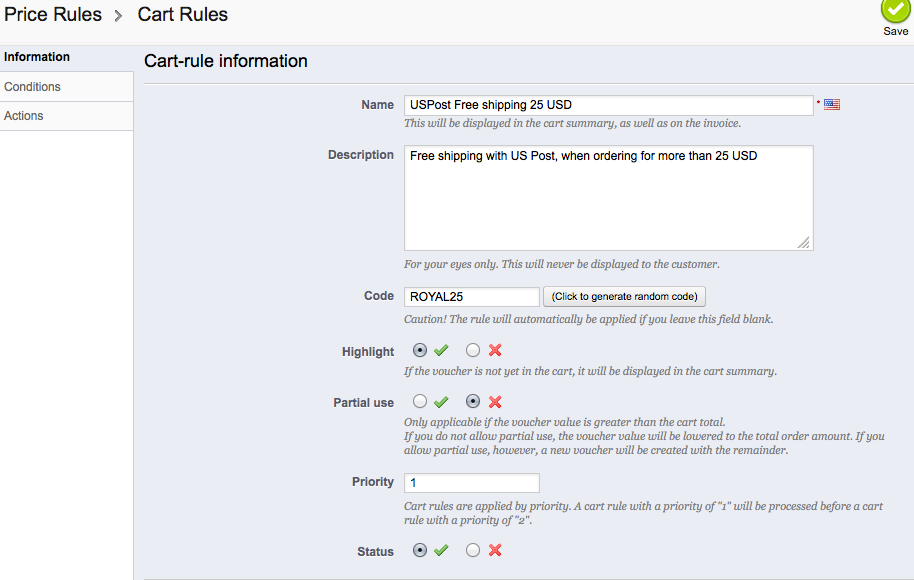Select the Highlight 'yes' radio button

[x=420, y=351]
